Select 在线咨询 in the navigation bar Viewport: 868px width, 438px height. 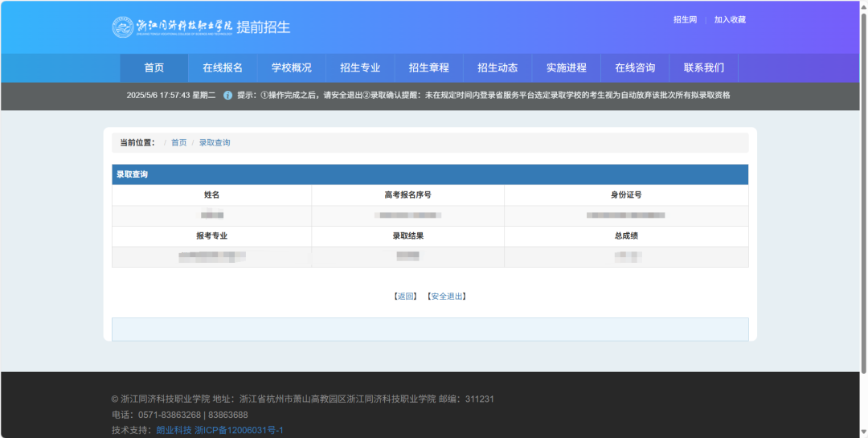[635, 68]
